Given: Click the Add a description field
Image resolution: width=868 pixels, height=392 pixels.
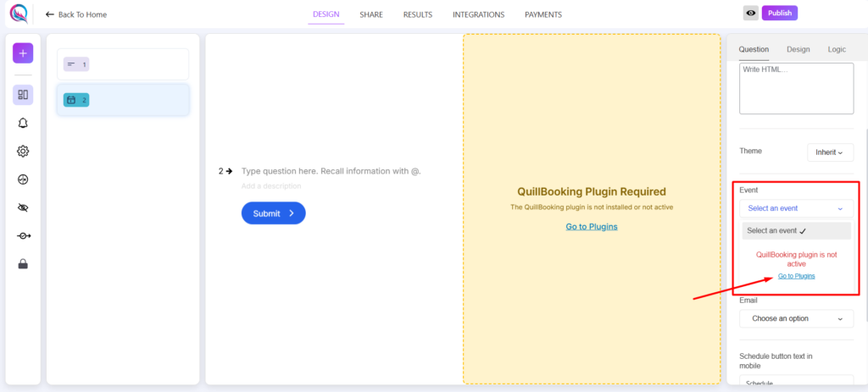Looking at the screenshot, I should pyautogui.click(x=271, y=186).
